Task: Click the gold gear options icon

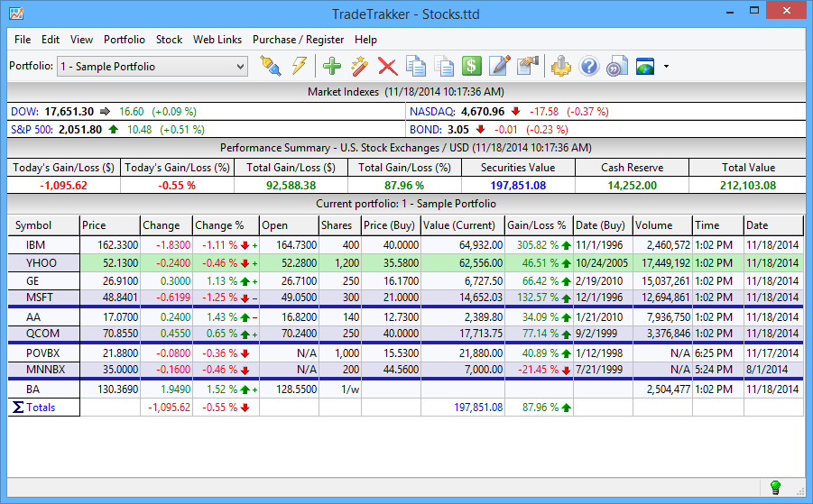Action: coord(560,67)
